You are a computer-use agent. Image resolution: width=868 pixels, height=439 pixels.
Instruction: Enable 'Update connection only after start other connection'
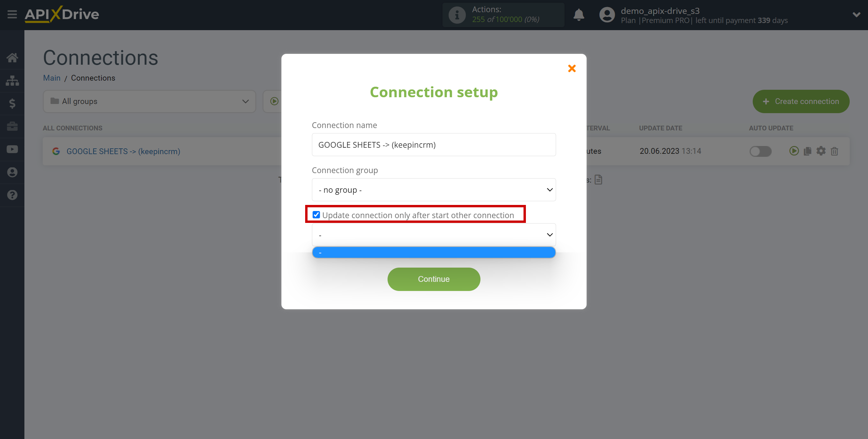(315, 214)
